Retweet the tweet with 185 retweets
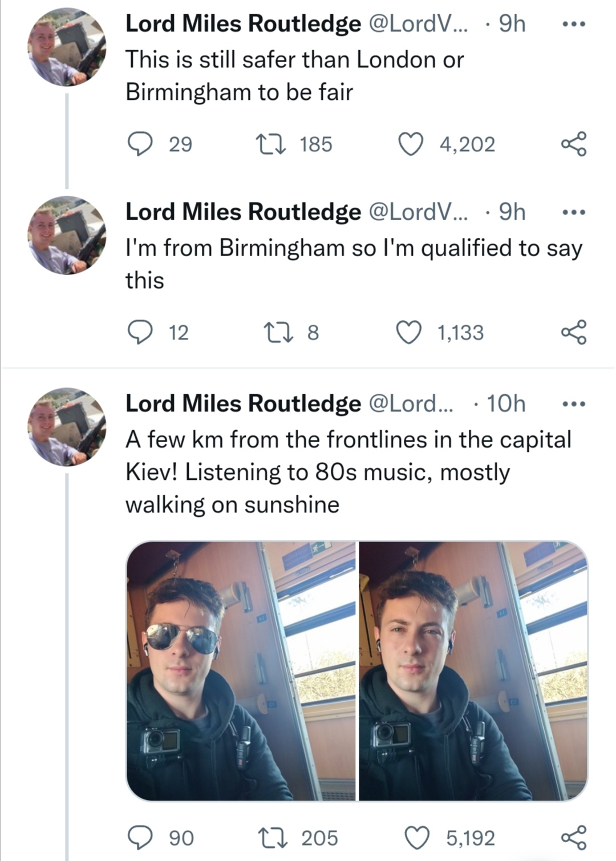 (271, 144)
